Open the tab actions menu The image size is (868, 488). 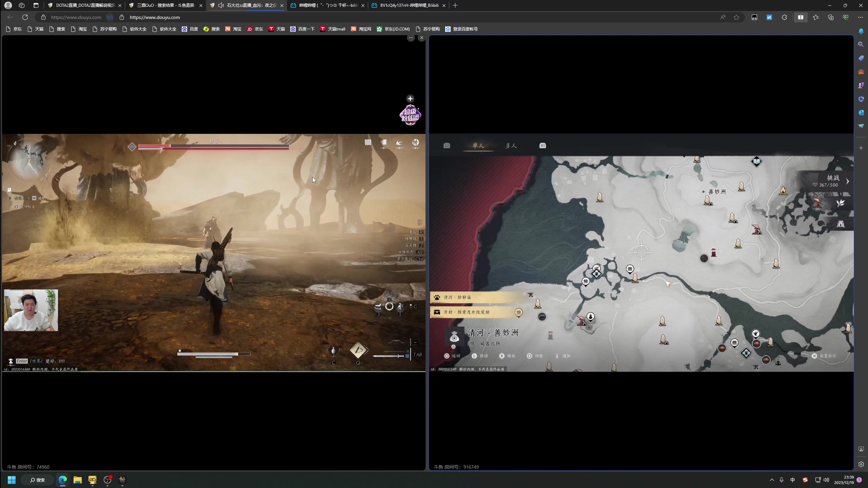click(x=36, y=5)
